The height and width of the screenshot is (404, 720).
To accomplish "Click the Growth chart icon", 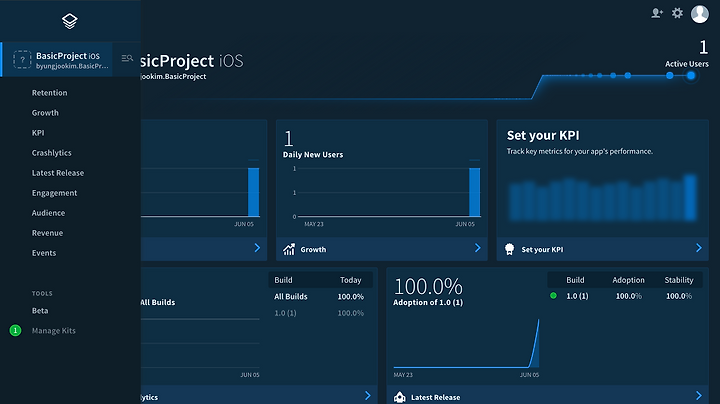I will pyautogui.click(x=289, y=249).
